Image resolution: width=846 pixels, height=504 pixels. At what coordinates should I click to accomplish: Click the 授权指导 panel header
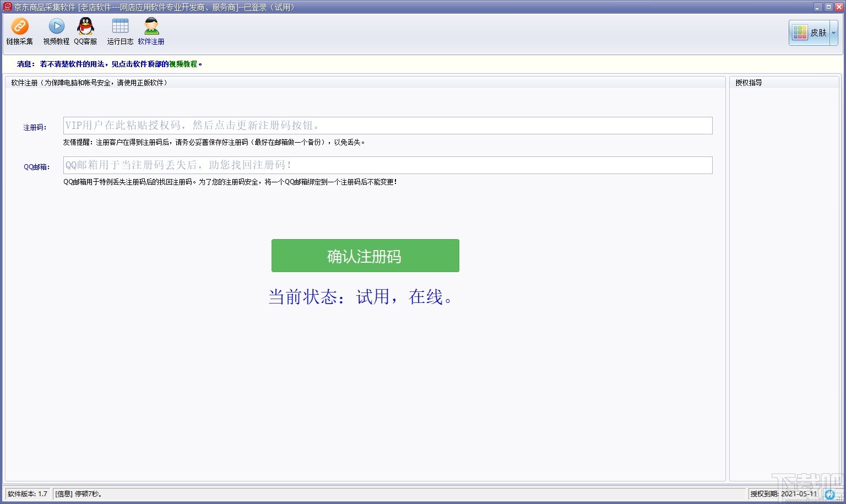coord(749,83)
